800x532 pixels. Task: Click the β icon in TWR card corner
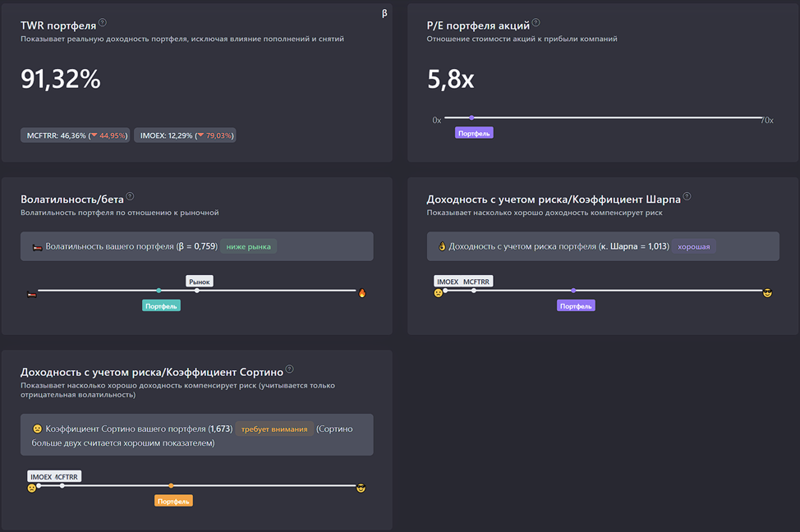(x=384, y=13)
